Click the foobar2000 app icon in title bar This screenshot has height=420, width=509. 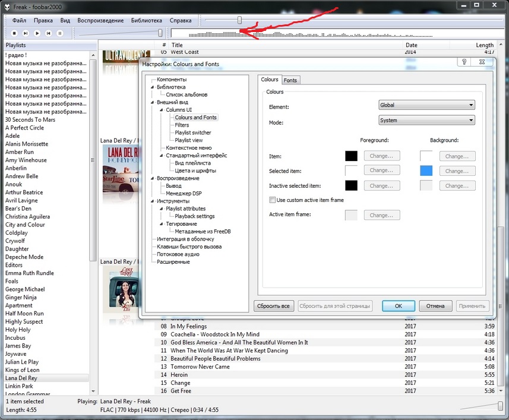click(7, 7)
